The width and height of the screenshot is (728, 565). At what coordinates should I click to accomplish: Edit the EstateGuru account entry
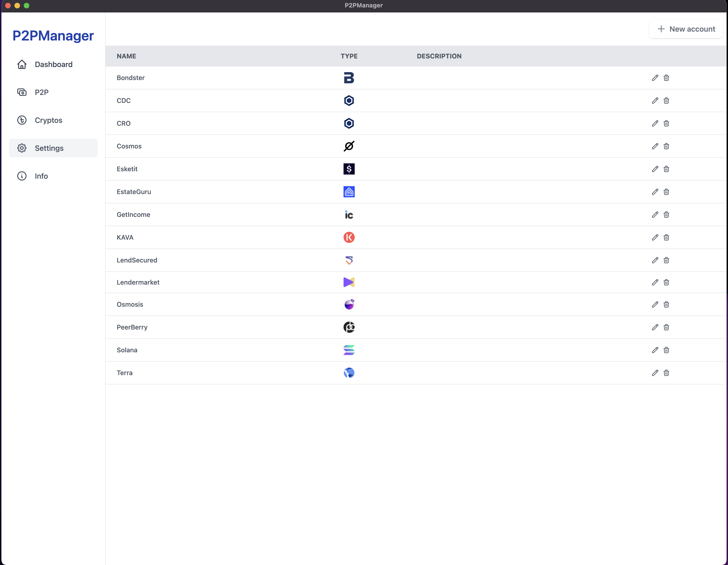[x=655, y=192]
